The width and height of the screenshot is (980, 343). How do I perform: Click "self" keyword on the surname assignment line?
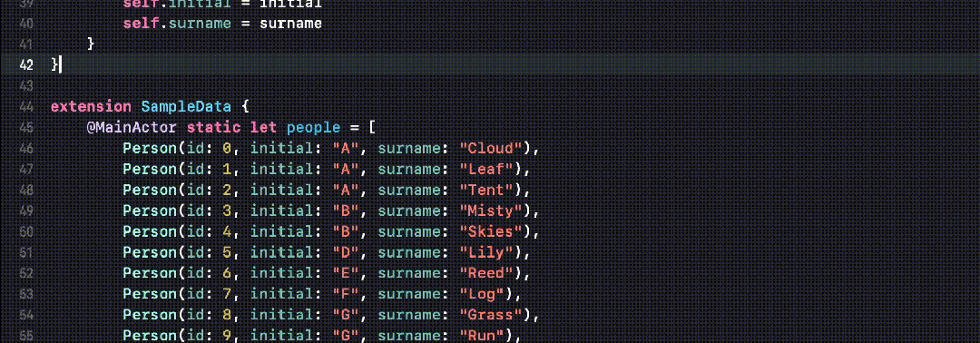(x=141, y=24)
